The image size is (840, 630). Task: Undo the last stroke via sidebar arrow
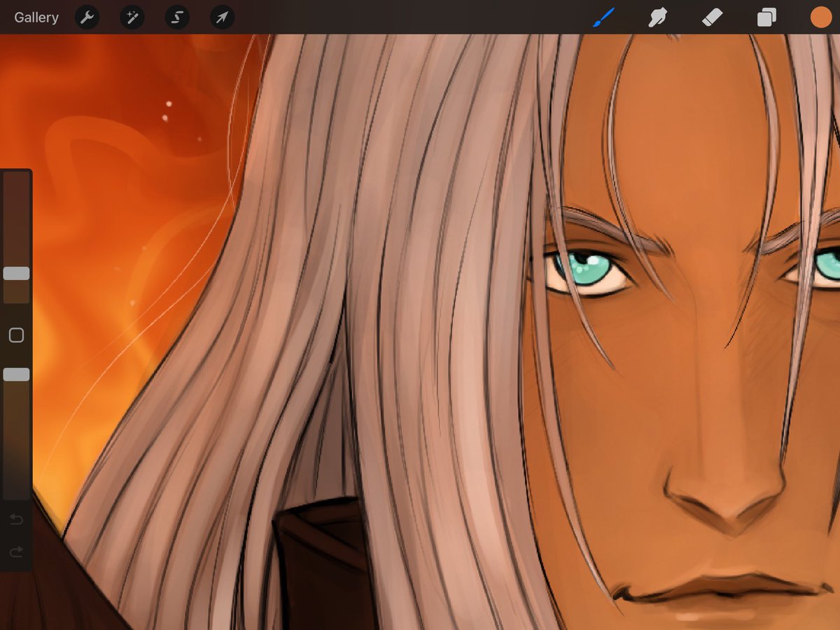coord(16,519)
